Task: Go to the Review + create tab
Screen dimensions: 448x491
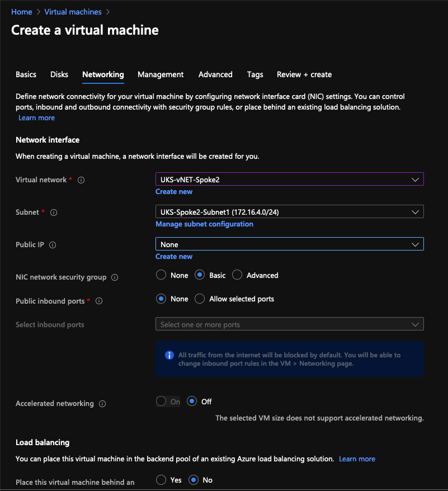Action: pyautogui.click(x=304, y=74)
